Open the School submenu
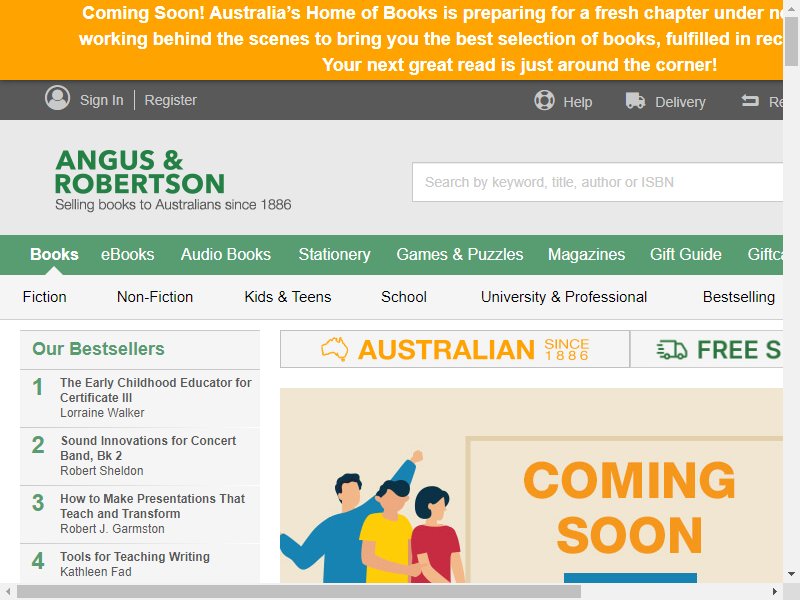This screenshot has width=800, height=600. (x=404, y=297)
